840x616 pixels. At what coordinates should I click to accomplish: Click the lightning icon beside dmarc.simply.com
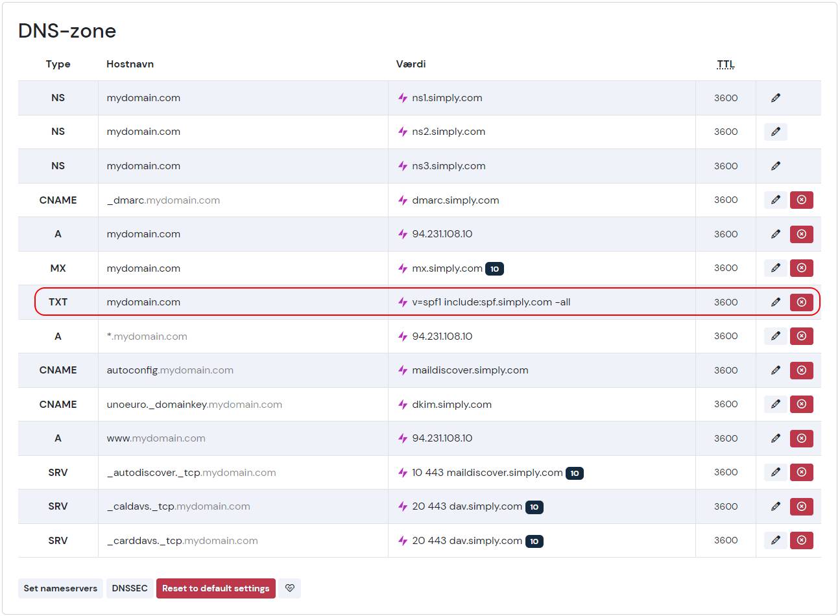[x=403, y=200]
